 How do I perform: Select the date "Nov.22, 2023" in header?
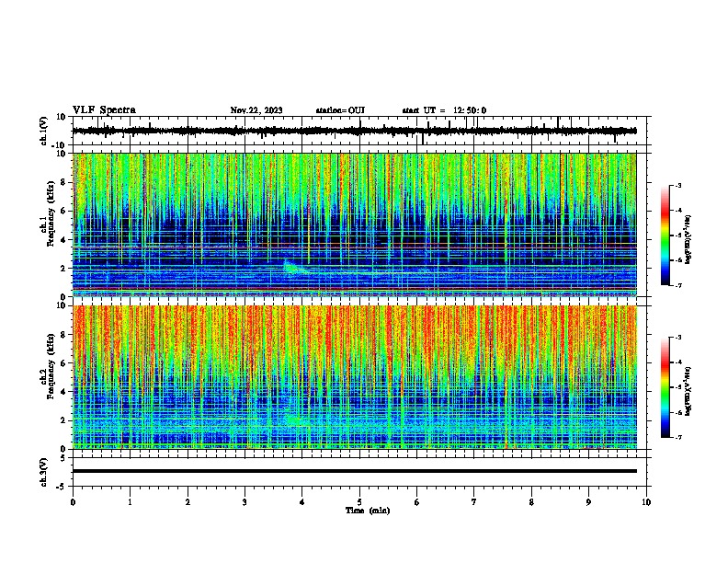256,110
